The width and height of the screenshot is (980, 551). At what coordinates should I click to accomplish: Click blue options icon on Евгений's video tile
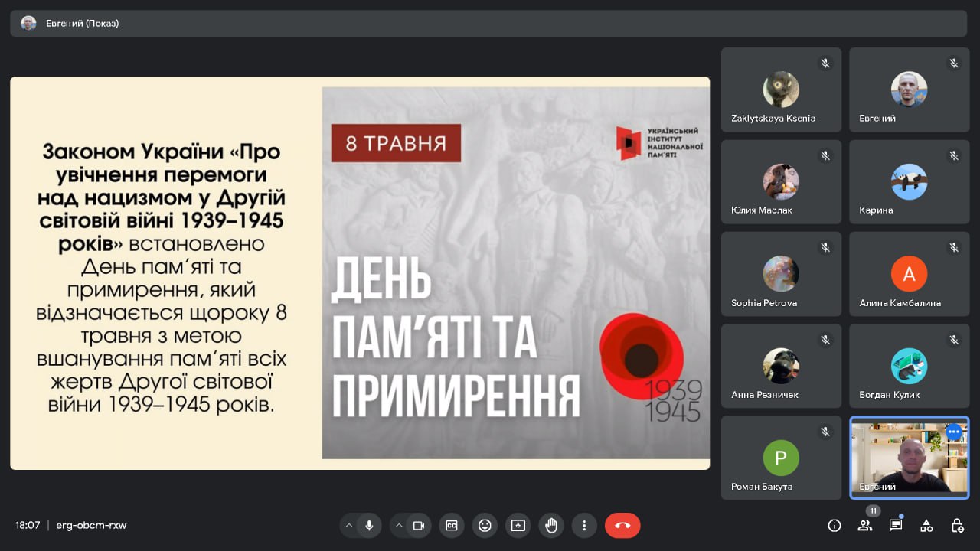tap(953, 432)
